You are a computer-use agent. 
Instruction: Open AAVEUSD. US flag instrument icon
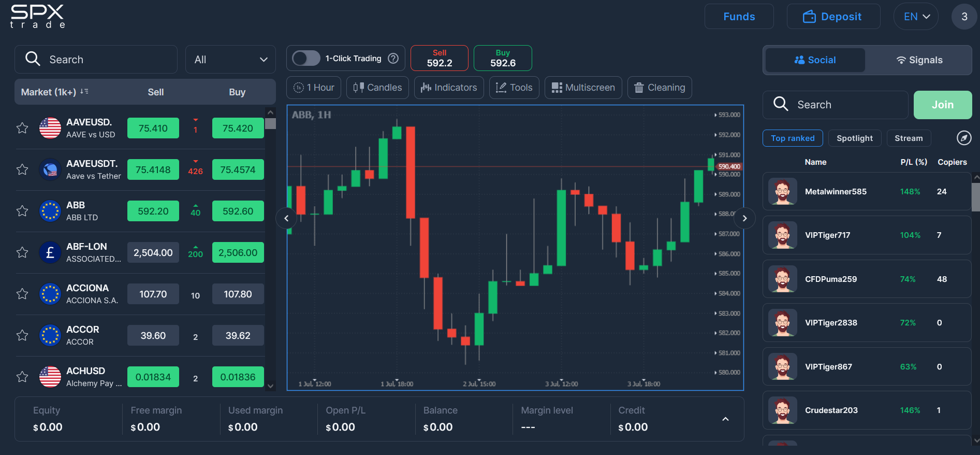pos(50,128)
